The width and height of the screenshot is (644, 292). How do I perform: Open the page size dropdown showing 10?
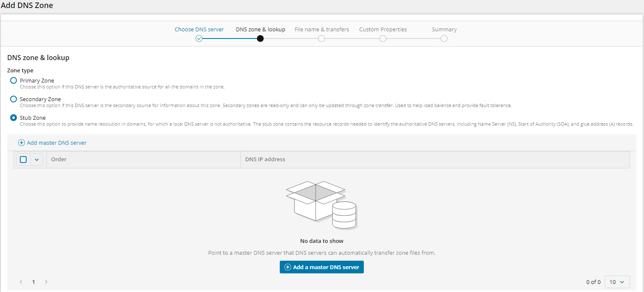click(617, 282)
